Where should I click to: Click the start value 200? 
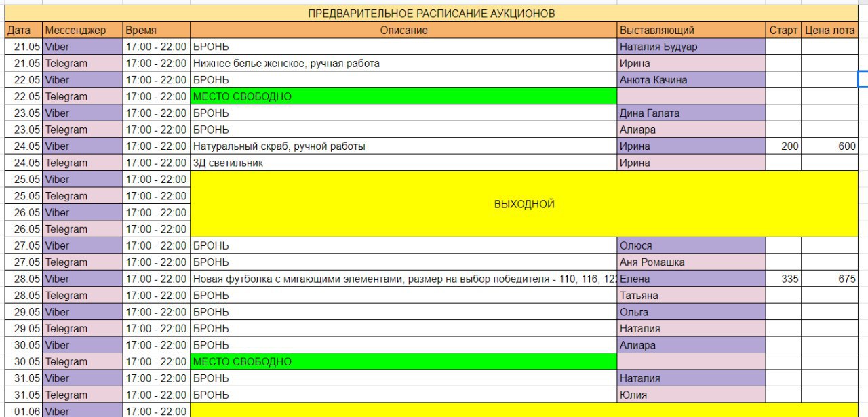pyautogui.click(x=783, y=146)
